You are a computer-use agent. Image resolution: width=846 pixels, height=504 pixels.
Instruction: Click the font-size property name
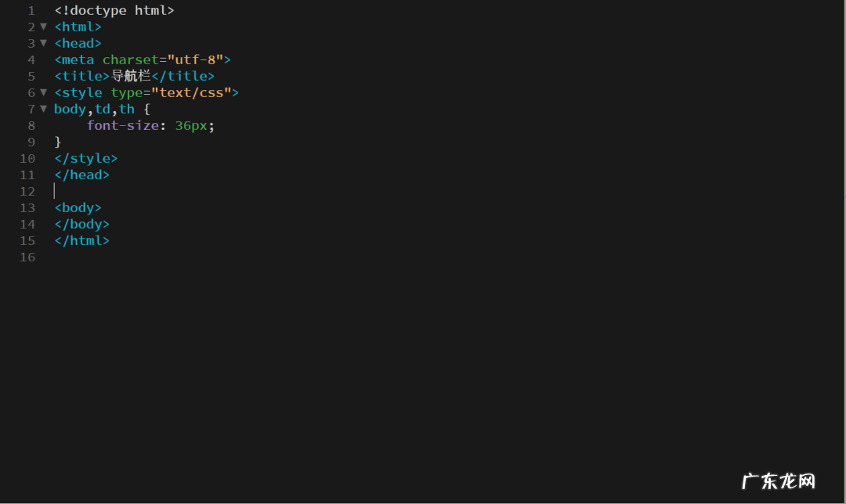tap(122, 125)
